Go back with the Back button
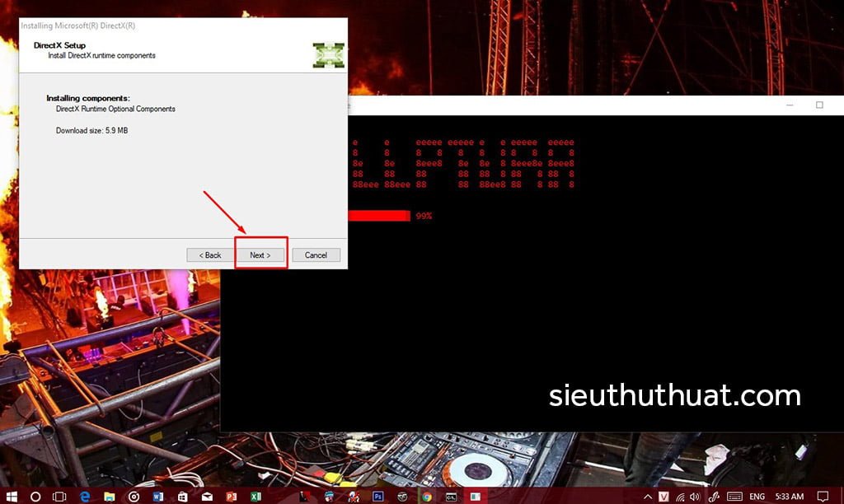The height and width of the screenshot is (504, 844). (210, 255)
